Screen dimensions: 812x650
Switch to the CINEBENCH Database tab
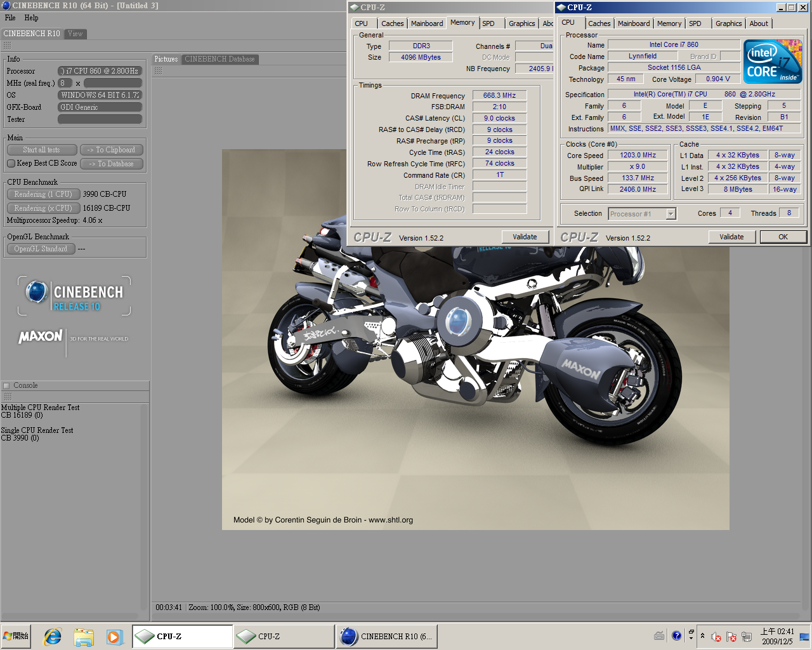coord(219,59)
